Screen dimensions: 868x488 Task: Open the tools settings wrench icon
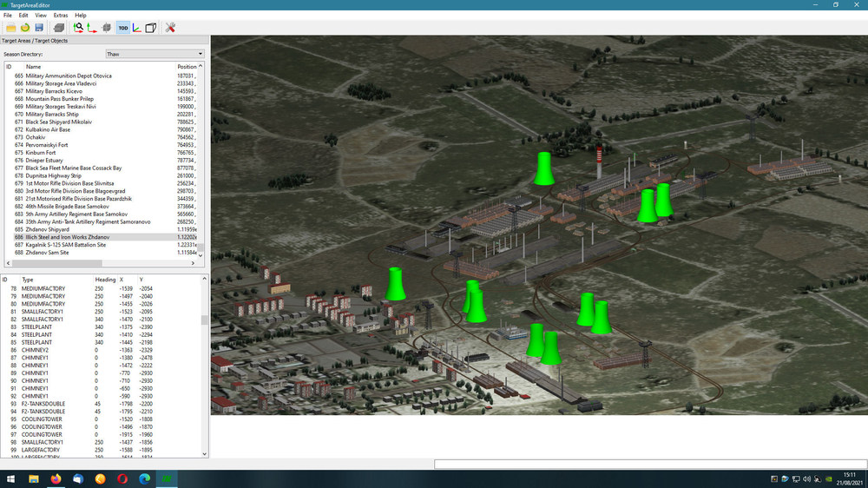pyautogui.click(x=170, y=28)
